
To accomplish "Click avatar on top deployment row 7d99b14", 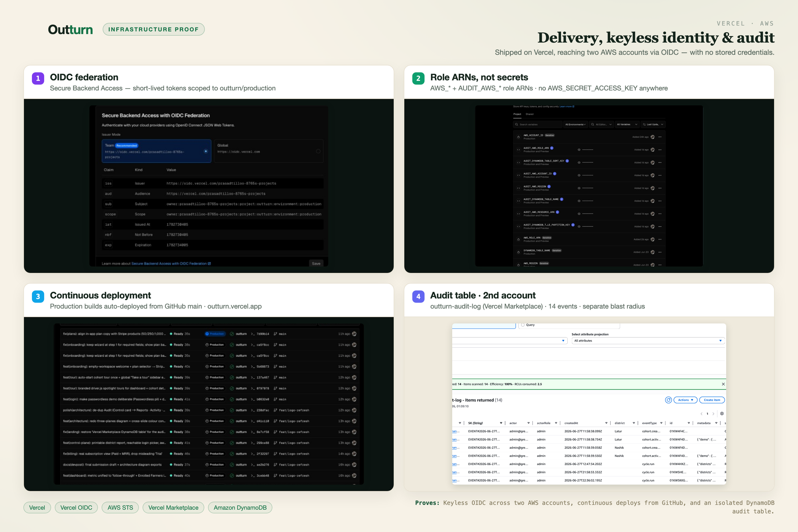I will point(354,334).
